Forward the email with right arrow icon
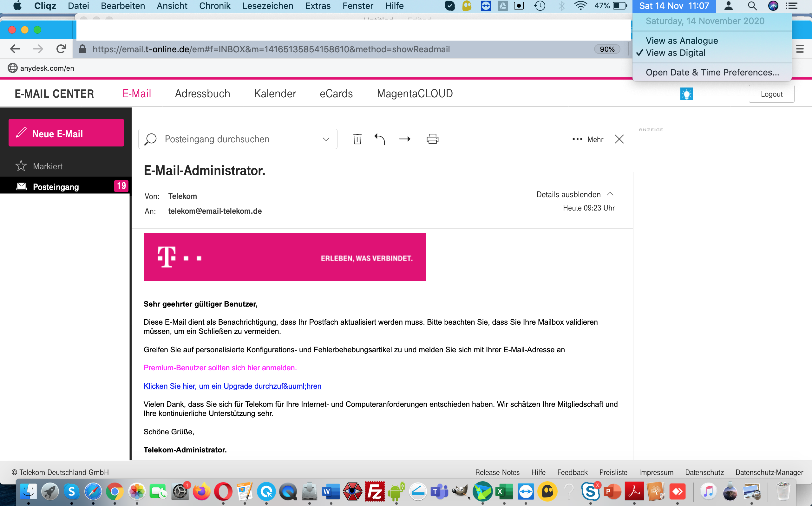Image resolution: width=812 pixels, height=506 pixels. [405, 139]
